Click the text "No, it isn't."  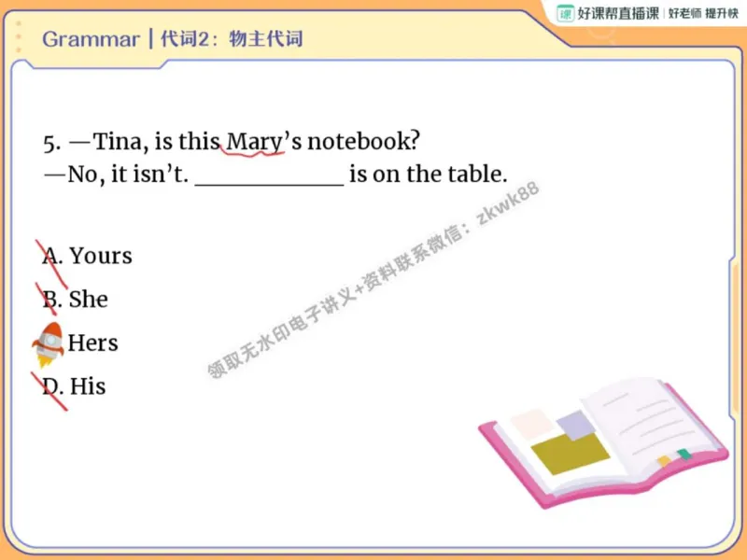(128, 175)
